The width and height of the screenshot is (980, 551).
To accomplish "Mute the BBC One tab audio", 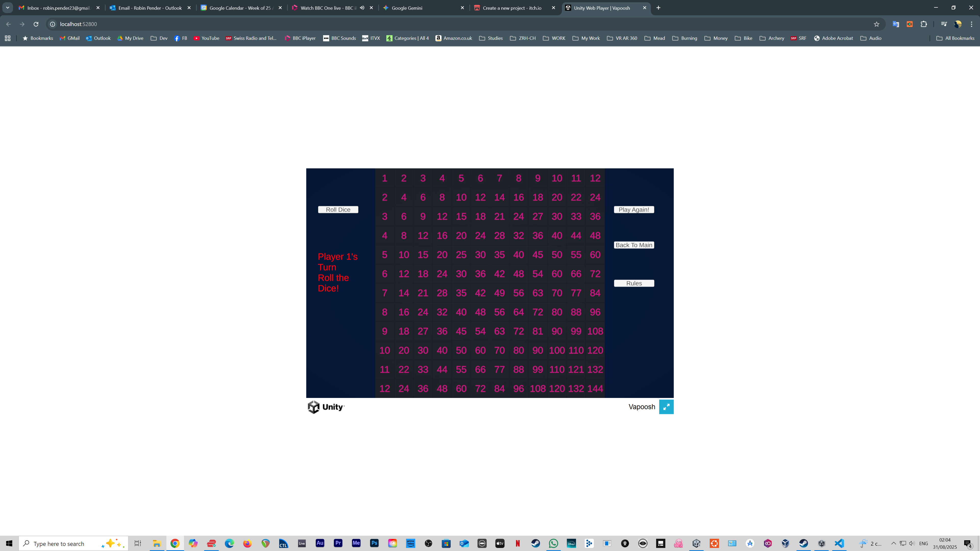I will pos(362,8).
